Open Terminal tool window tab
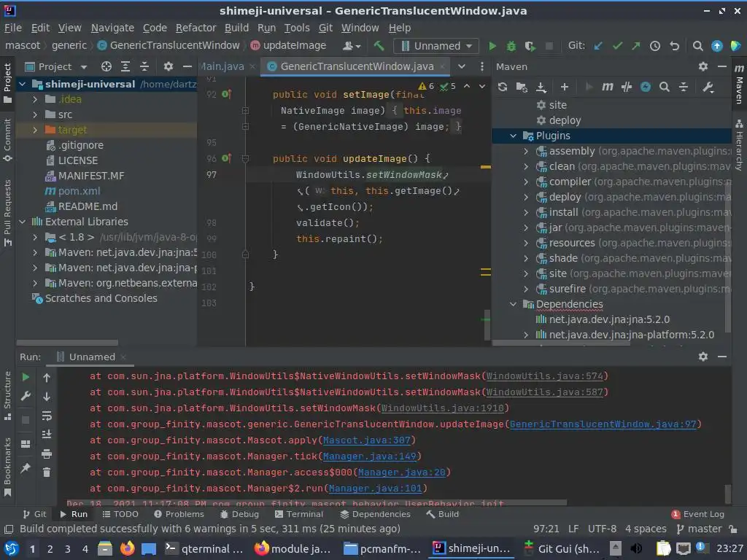 (299, 514)
